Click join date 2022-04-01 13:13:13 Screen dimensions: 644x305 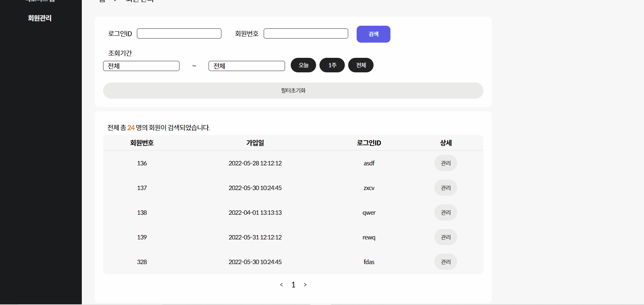pos(255,212)
